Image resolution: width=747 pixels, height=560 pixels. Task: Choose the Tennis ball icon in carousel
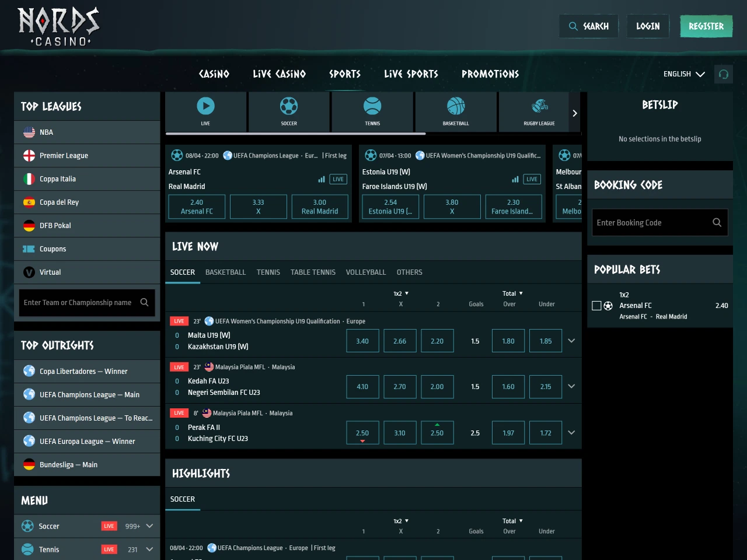(x=372, y=106)
